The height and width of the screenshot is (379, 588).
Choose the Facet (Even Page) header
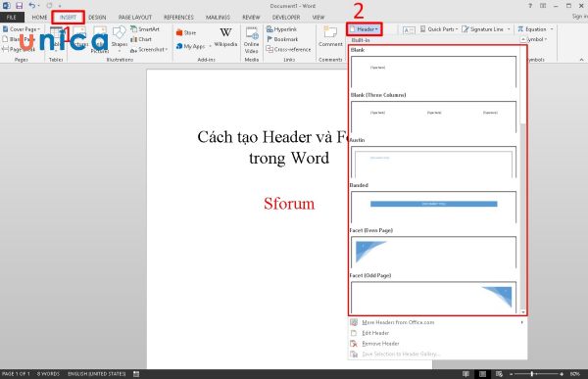coord(433,252)
